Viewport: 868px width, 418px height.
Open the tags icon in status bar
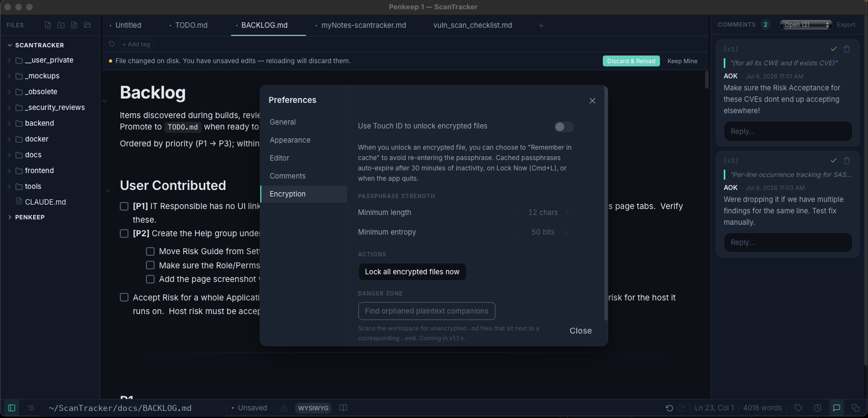[798, 408]
